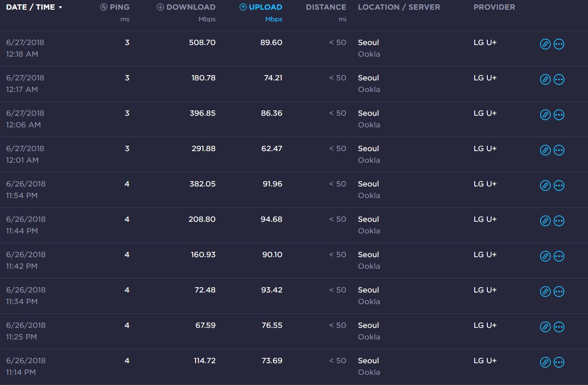Open more options menu for 12:01 AM result
The height and width of the screenshot is (385, 588).
(x=559, y=150)
